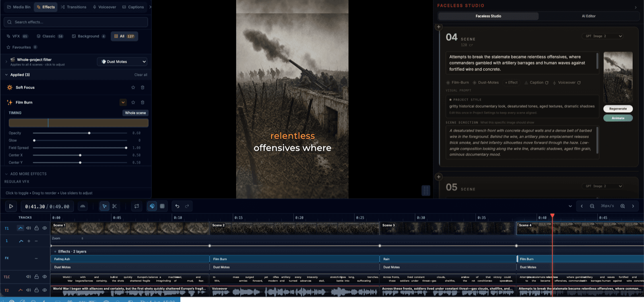Image resolution: width=644 pixels, height=302 pixels.
Task: Select the razor scissors cut tool
Action: [115, 206]
